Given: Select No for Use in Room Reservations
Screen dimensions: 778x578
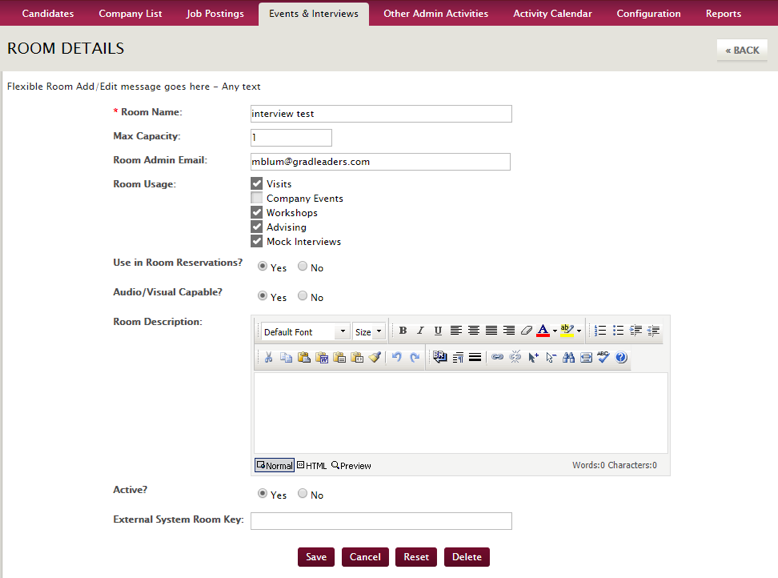Looking at the screenshot, I should [x=302, y=266].
